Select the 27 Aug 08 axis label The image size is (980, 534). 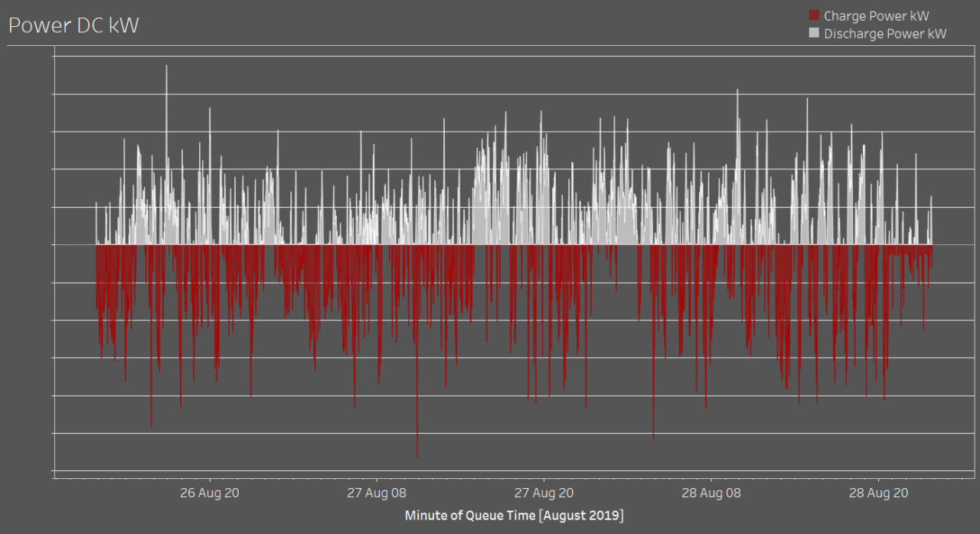click(x=377, y=493)
